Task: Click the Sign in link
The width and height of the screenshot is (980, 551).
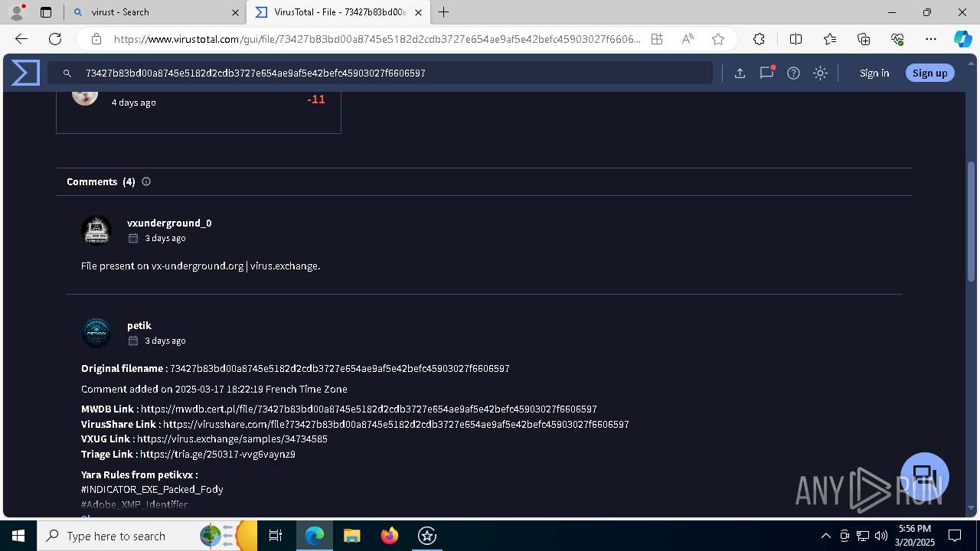Action: tap(874, 73)
